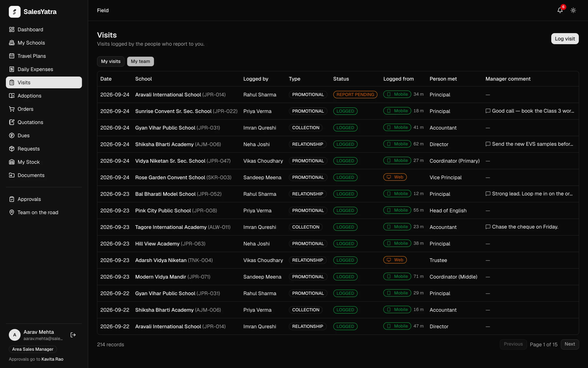Go to Dashboard in sidebar
Image resolution: width=588 pixels, height=368 pixels.
coord(44,29)
